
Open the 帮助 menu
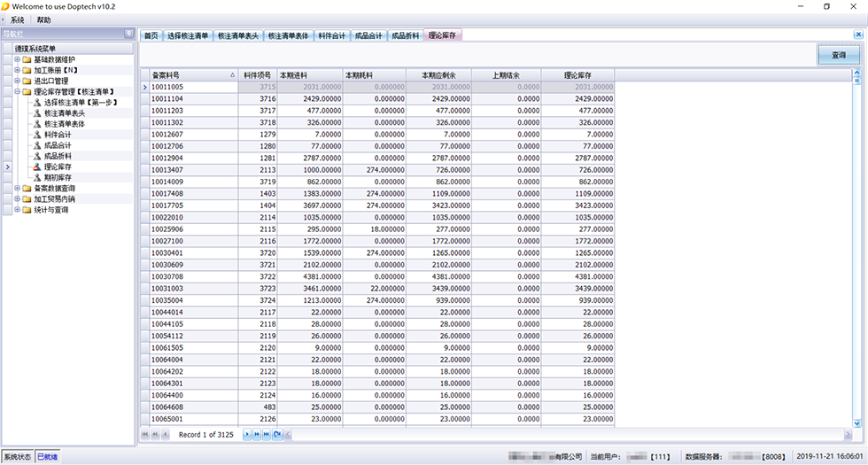(43, 19)
